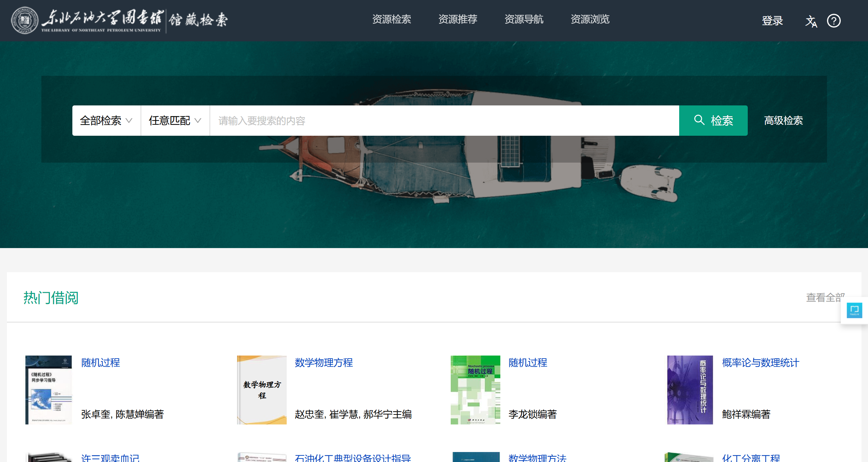Expand the 任意匹配 match type dropdown

click(x=175, y=121)
